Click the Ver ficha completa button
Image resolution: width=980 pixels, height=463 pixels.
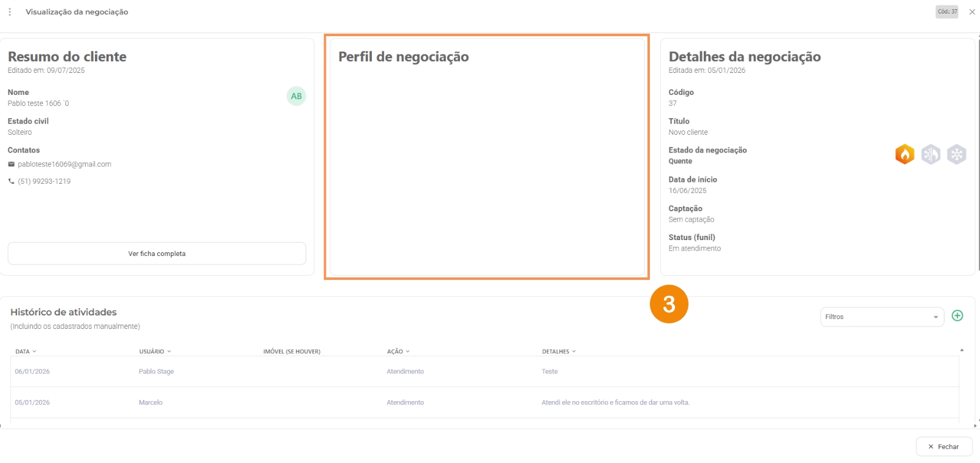click(x=157, y=254)
